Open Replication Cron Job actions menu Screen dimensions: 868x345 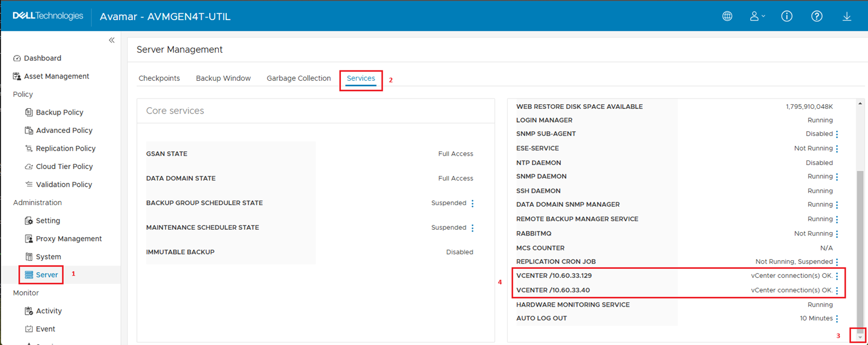837,262
